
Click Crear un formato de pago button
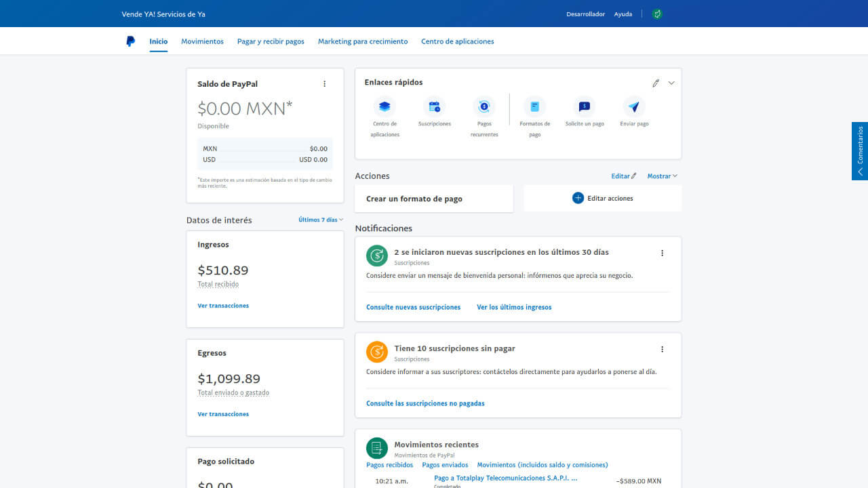click(434, 199)
